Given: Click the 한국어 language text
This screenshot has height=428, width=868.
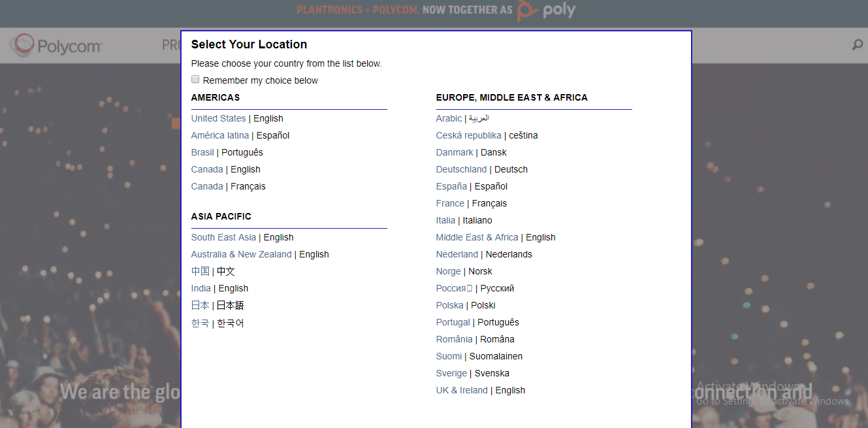Looking at the screenshot, I should coord(231,323).
